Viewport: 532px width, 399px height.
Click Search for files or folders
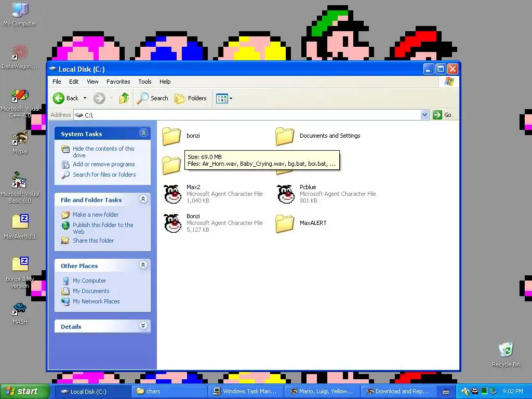click(x=104, y=175)
